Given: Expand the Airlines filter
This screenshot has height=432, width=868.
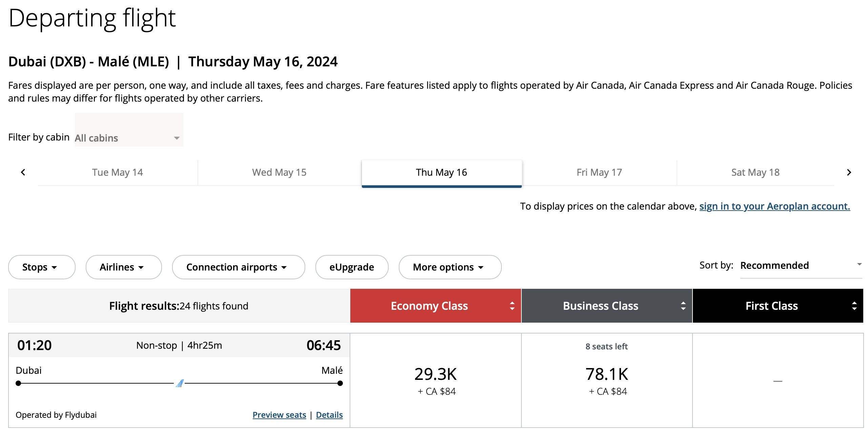Looking at the screenshot, I should 124,267.
